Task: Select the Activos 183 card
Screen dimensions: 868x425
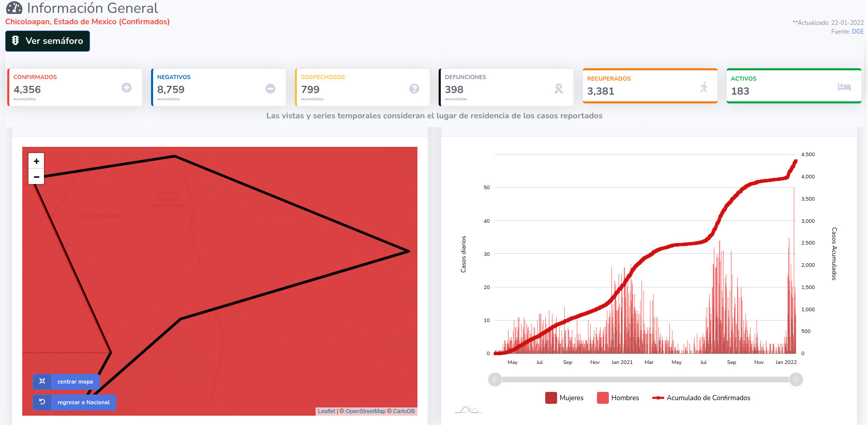Action: (794, 86)
